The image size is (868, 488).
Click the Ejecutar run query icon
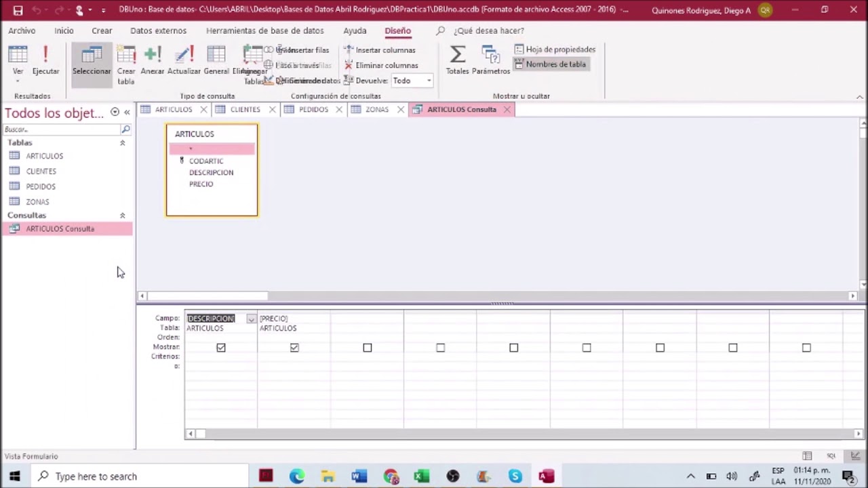click(45, 60)
